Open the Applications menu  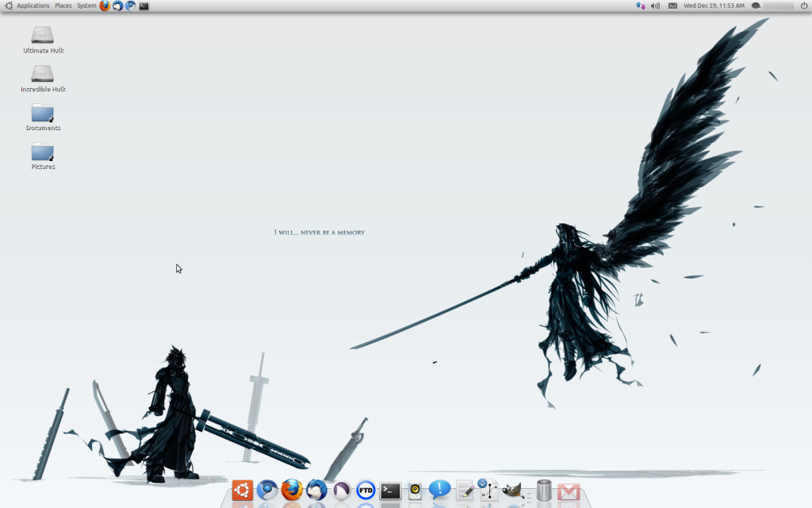click(33, 6)
